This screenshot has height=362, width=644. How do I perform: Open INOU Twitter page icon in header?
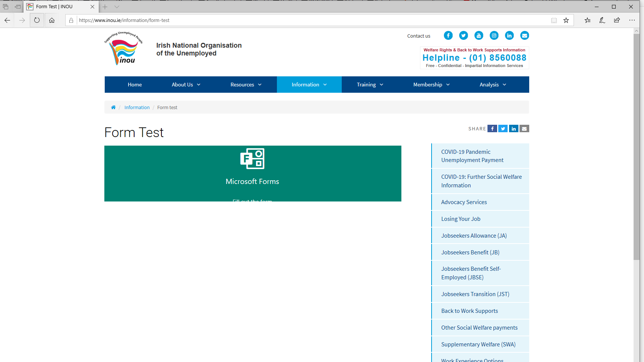(463, 35)
